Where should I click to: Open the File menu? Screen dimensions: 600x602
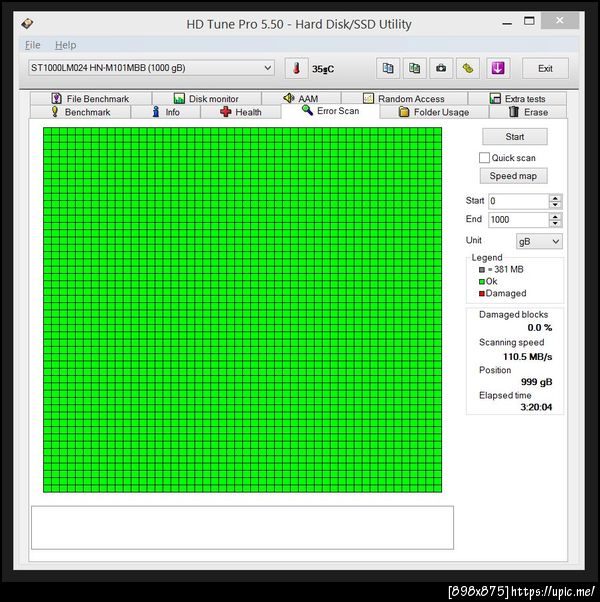pos(33,45)
